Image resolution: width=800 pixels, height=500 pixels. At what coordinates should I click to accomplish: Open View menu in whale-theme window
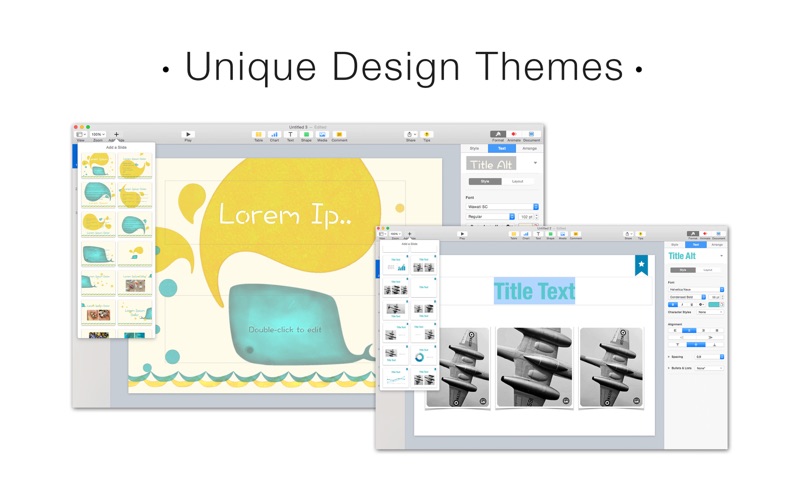pos(81,135)
